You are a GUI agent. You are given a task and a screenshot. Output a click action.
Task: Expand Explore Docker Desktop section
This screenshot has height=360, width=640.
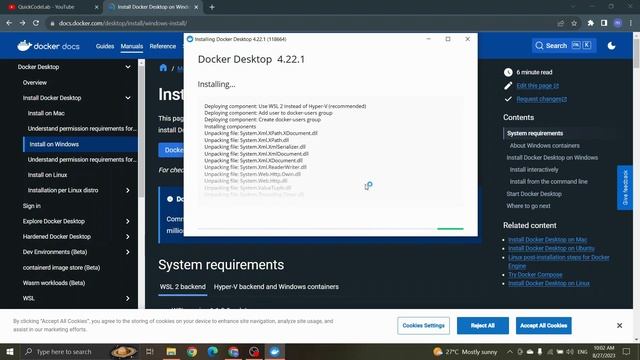pyautogui.click(x=128, y=221)
